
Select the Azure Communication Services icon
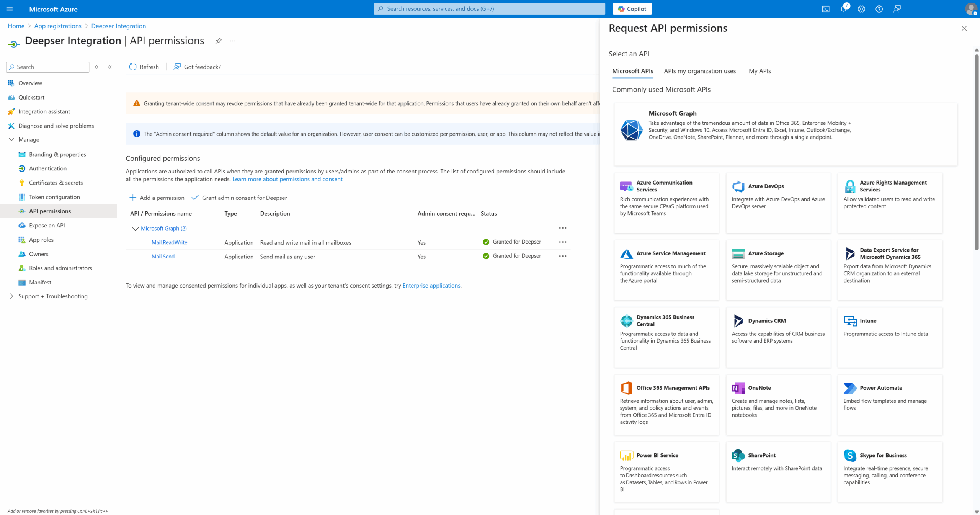pyautogui.click(x=626, y=186)
